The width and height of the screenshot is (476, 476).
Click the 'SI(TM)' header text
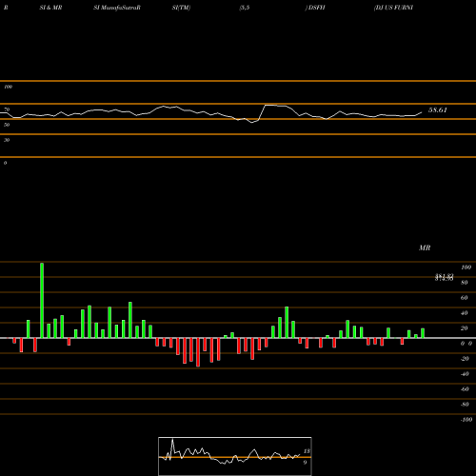(x=181, y=8)
